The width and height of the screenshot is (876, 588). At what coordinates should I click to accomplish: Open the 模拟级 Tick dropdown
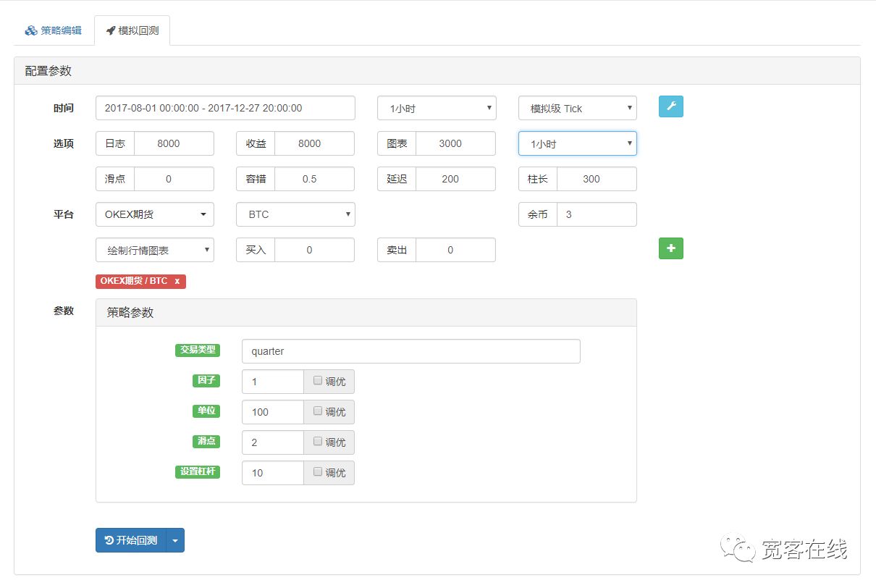tap(577, 108)
